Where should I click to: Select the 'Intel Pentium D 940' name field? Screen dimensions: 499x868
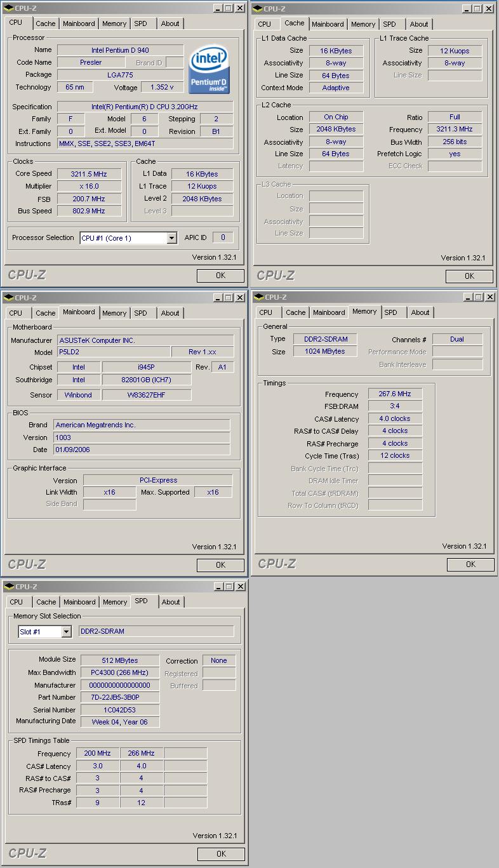(120, 50)
